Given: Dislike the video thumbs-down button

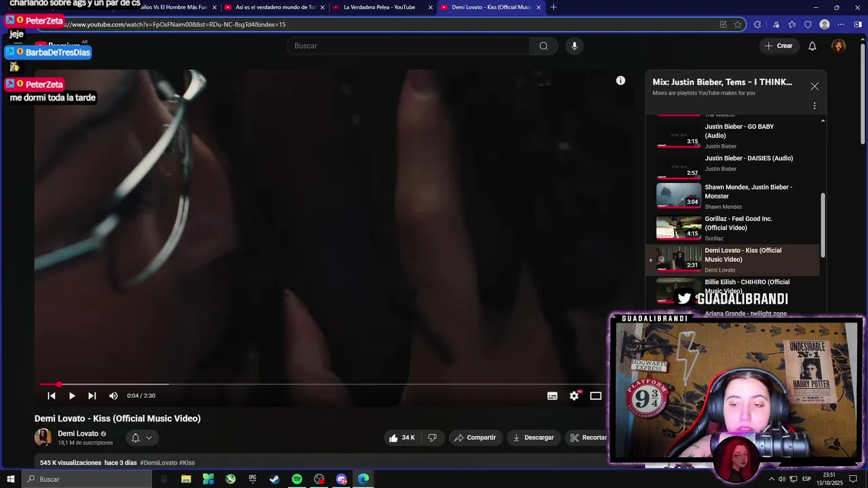Looking at the screenshot, I should [433, 438].
